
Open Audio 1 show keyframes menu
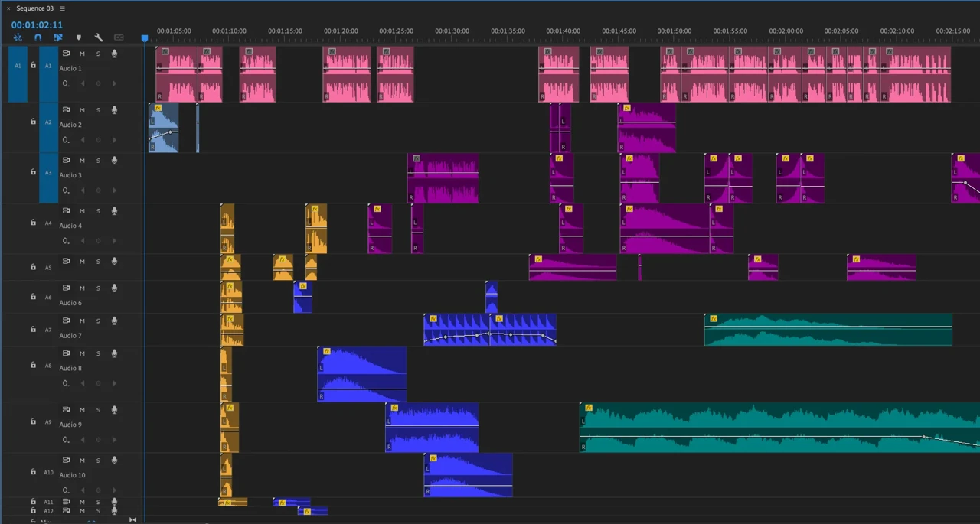(x=66, y=83)
